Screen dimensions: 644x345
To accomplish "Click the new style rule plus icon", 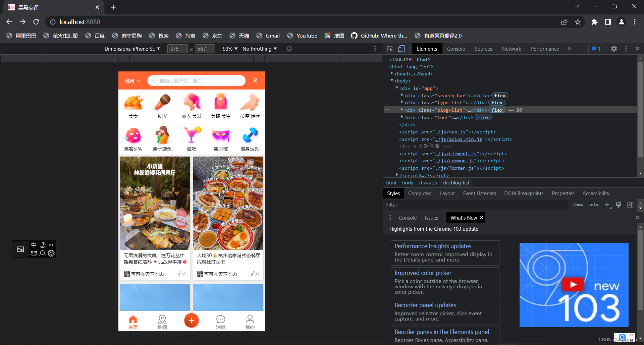I will 607,205.
